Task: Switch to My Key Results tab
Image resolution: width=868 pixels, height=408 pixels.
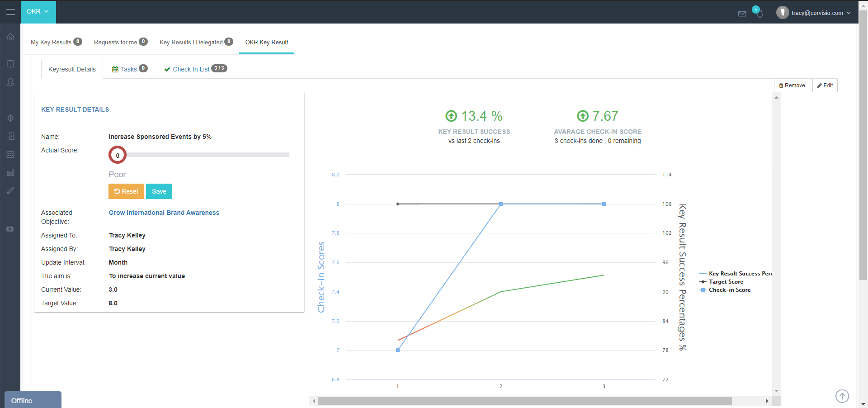Action: coord(56,42)
